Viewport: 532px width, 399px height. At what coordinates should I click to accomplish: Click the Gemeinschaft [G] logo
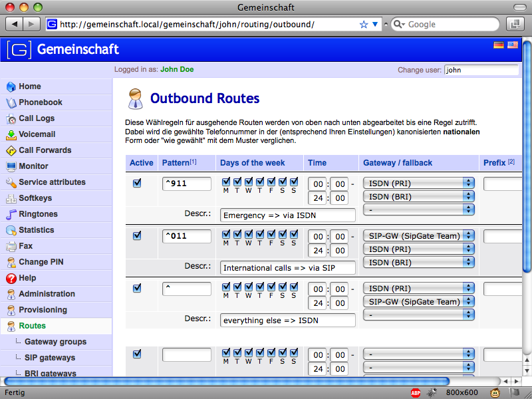(x=19, y=49)
